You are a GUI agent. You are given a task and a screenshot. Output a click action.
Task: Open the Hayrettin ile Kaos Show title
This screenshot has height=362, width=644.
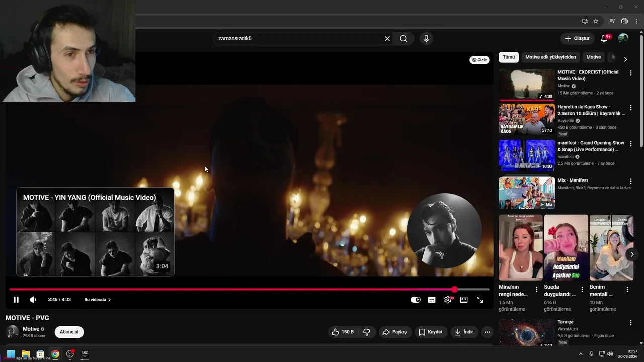tap(591, 110)
